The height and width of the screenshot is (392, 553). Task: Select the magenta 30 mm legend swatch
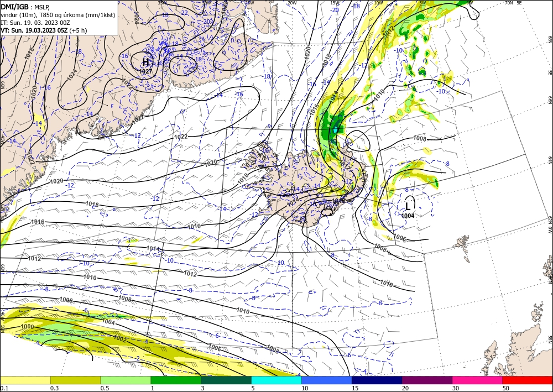(478, 380)
